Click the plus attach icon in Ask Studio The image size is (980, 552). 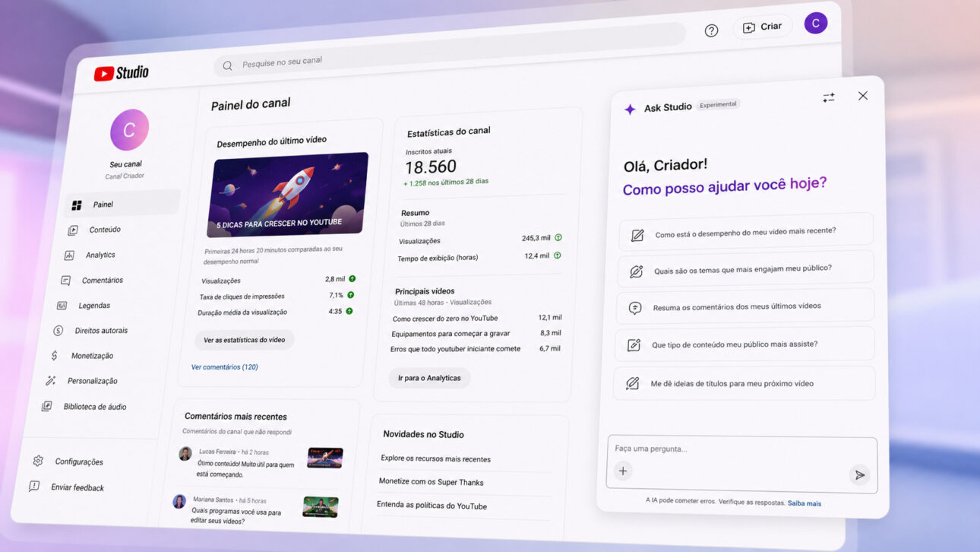[x=623, y=471]
